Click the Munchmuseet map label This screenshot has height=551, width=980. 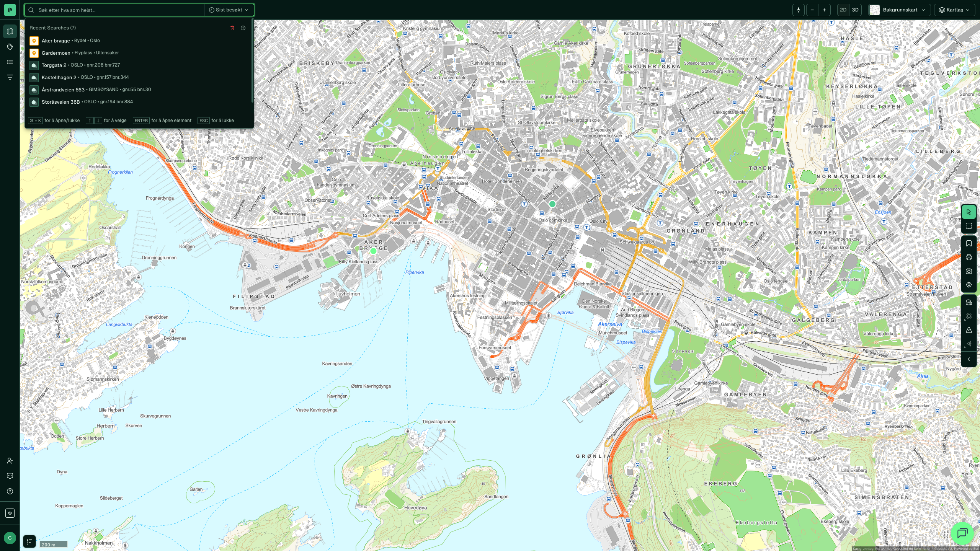(x=612, y=333)
